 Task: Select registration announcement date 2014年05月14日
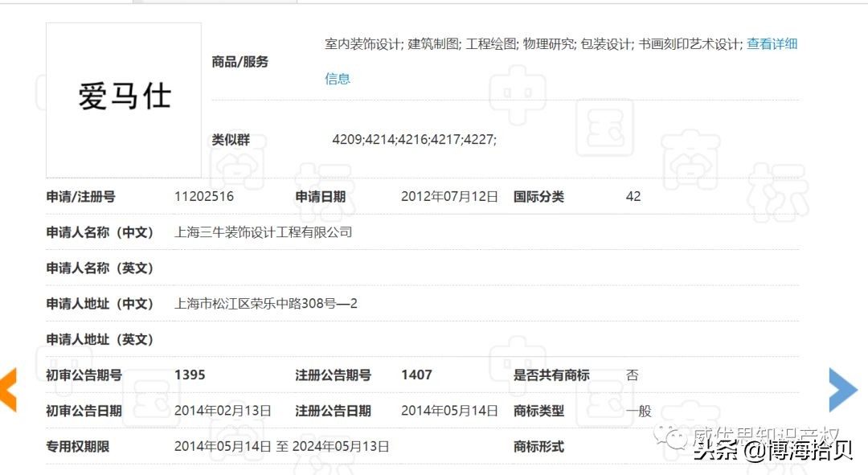click(449, 411)
